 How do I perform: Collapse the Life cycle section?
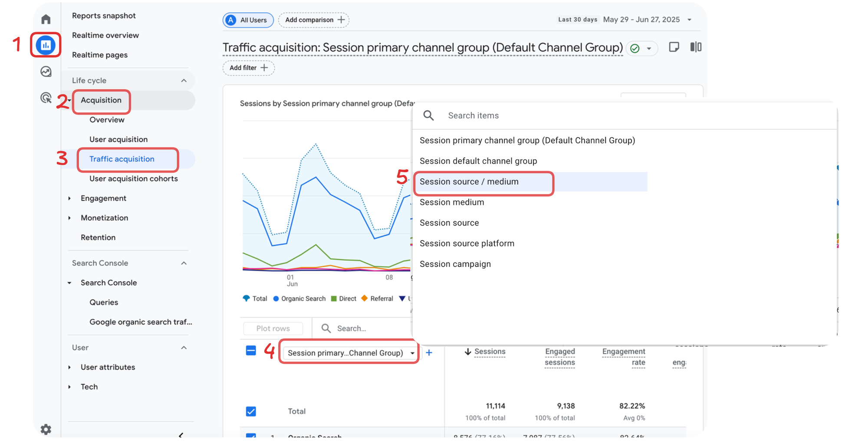(184, 81)
